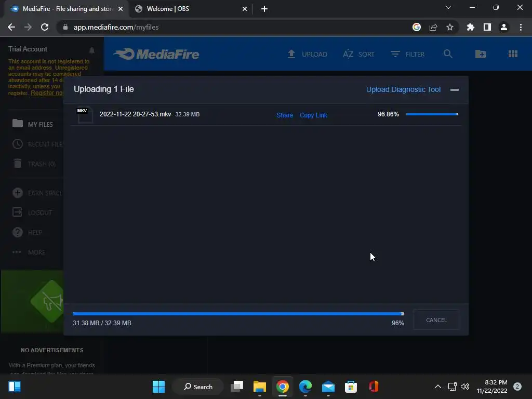Select Earn Space in the sidebar

(x=37, y=193)
